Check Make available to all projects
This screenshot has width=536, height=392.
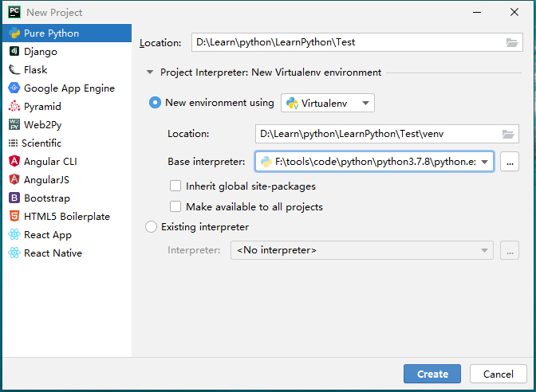tap(175, 207)
